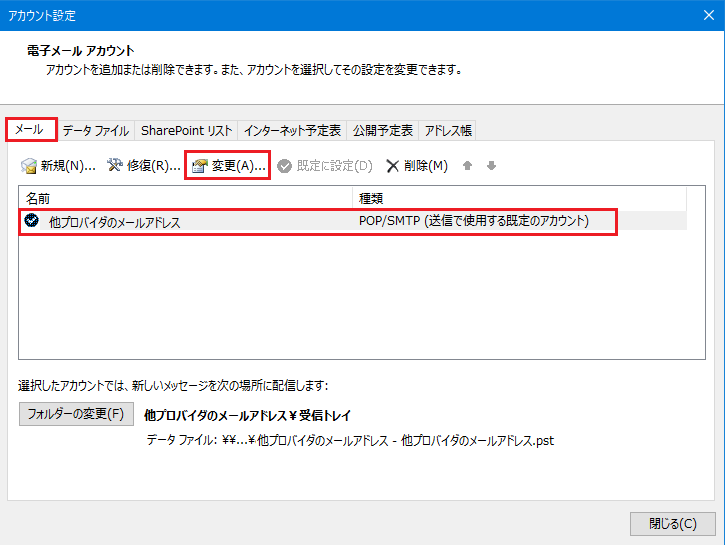Click the 閉じる(C) button
The width and height of the screenshot is (725, 545).
point(673,524)
